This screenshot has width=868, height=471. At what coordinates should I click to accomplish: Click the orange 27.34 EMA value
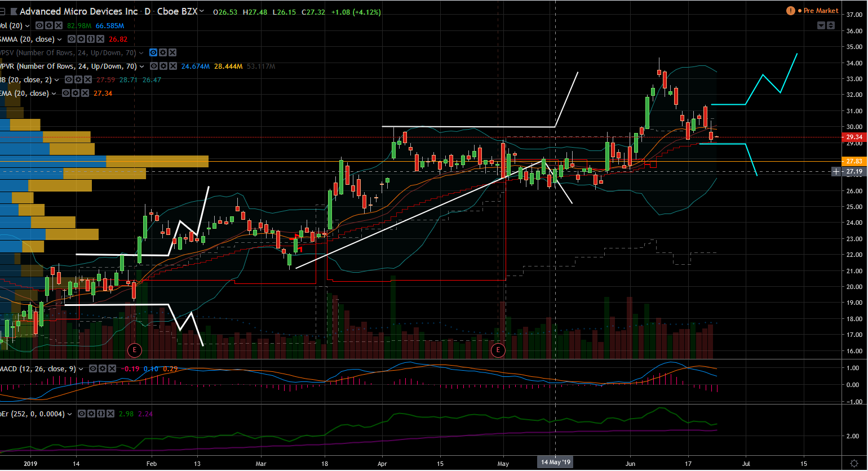[103, 94]
